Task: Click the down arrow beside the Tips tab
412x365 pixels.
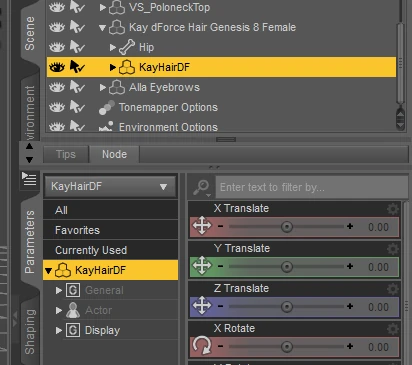Action: coord(29,160)
